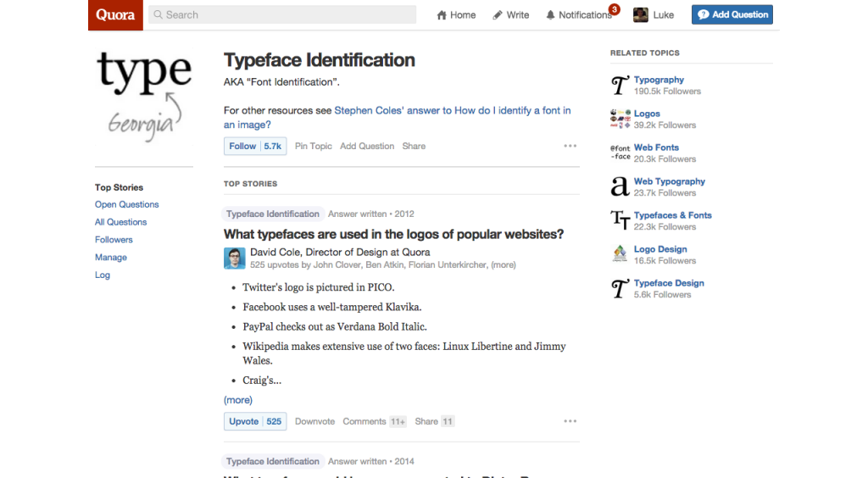868x478 pixels.
Task: Open Followers in sidebar
Action: (114, 240)
